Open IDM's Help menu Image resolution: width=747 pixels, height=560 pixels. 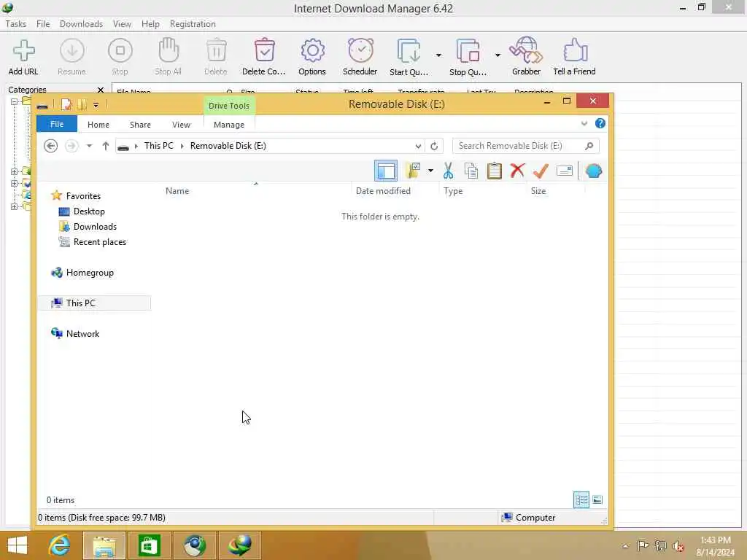[150, 24]
